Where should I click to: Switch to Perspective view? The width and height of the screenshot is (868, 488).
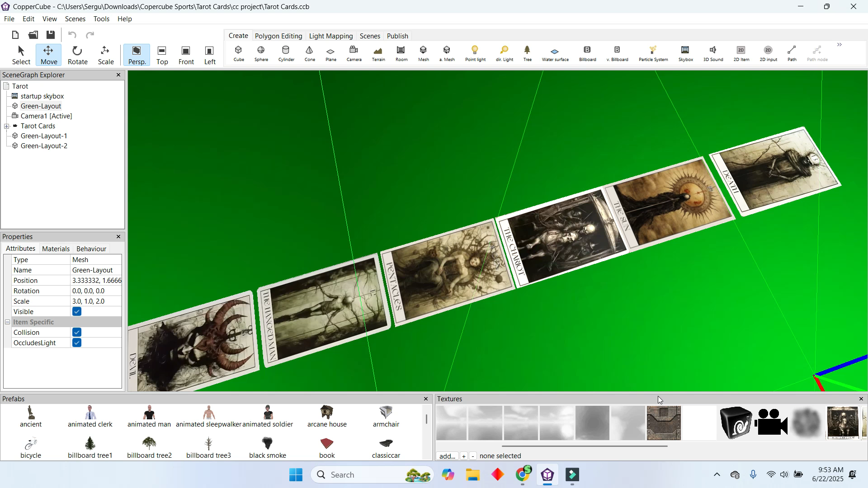click(x=137, y=55)
